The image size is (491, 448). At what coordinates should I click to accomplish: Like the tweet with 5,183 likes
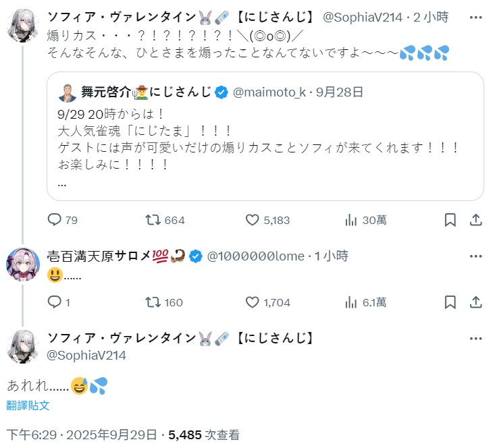pos(253,220)
